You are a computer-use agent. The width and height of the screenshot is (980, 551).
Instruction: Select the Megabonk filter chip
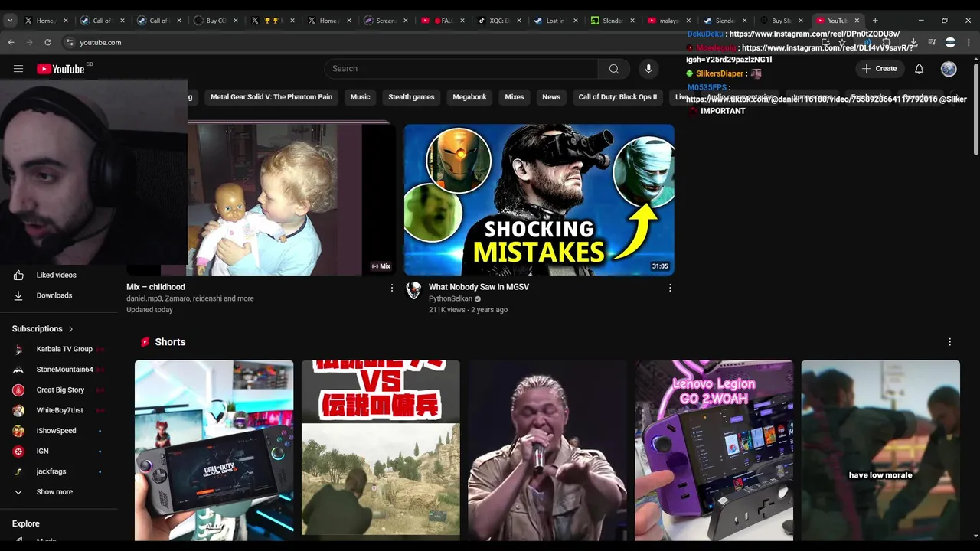(x=469, y=97)
